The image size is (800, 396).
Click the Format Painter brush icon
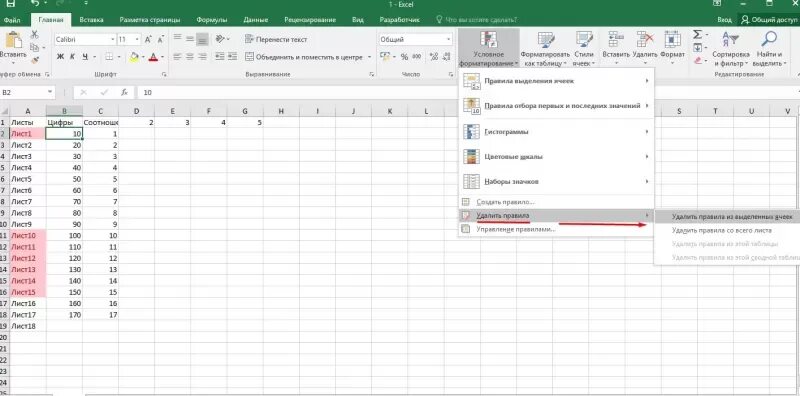point(35,60)
